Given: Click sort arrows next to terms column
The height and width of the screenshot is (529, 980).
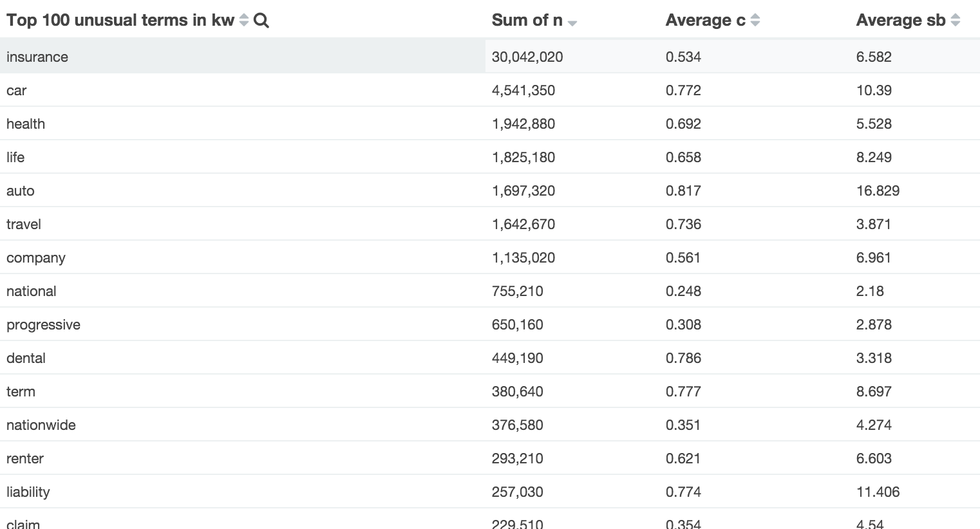Looking at the screenshot, I should [x=244, y=21].
